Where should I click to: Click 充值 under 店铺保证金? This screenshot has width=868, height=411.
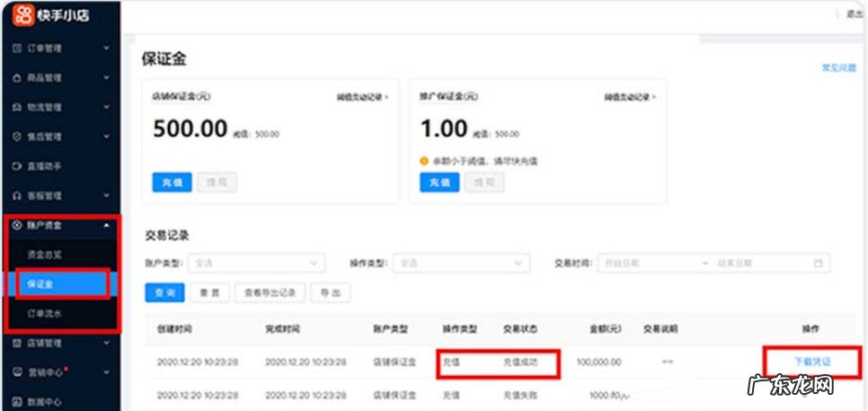point(171,181)
